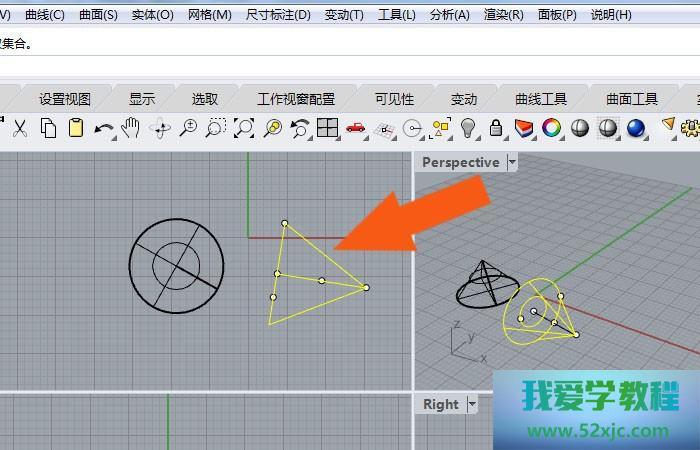
Task: Click the Perspective viewport title label
Action: coord(460,162)
